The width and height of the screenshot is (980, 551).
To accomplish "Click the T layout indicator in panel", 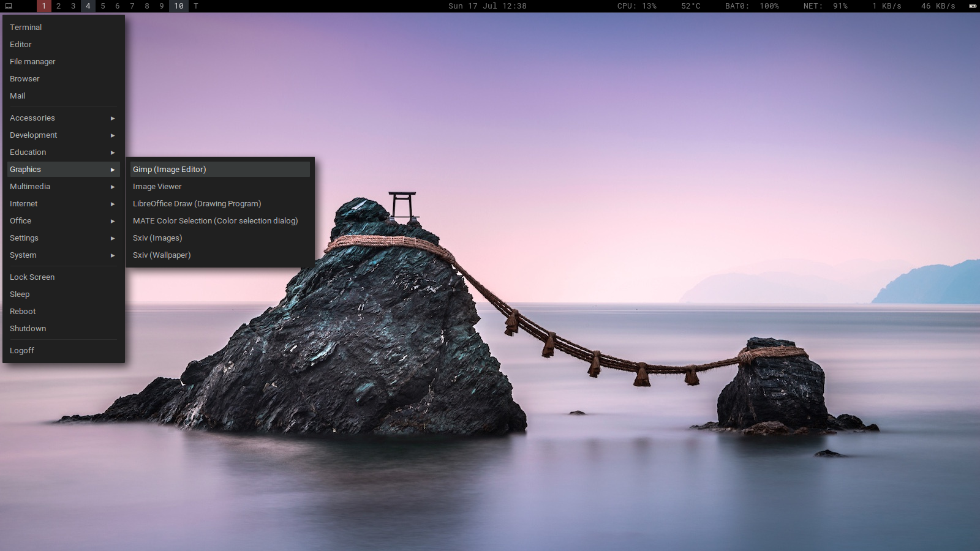I will 196,6.
